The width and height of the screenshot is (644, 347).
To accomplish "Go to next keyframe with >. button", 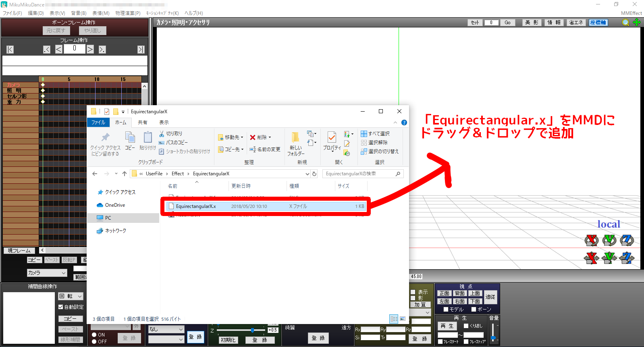I will coord(102,50).
